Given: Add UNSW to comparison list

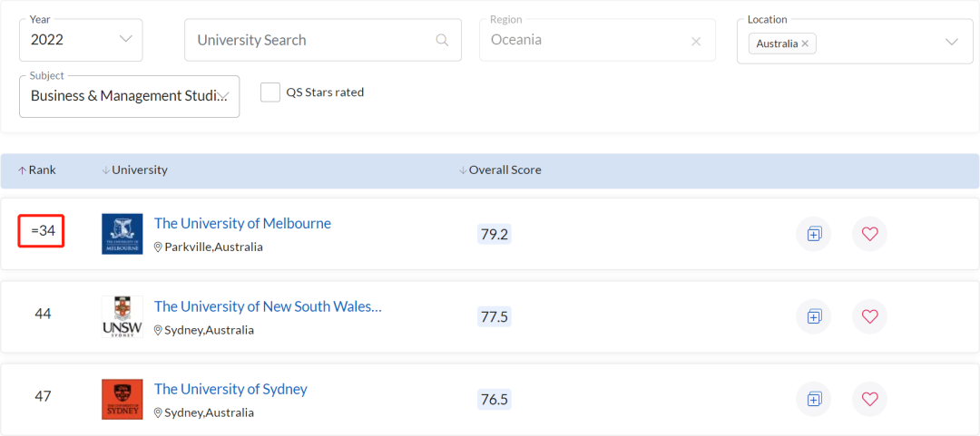Looking at the screenshot, I should [x=814, y=316].
